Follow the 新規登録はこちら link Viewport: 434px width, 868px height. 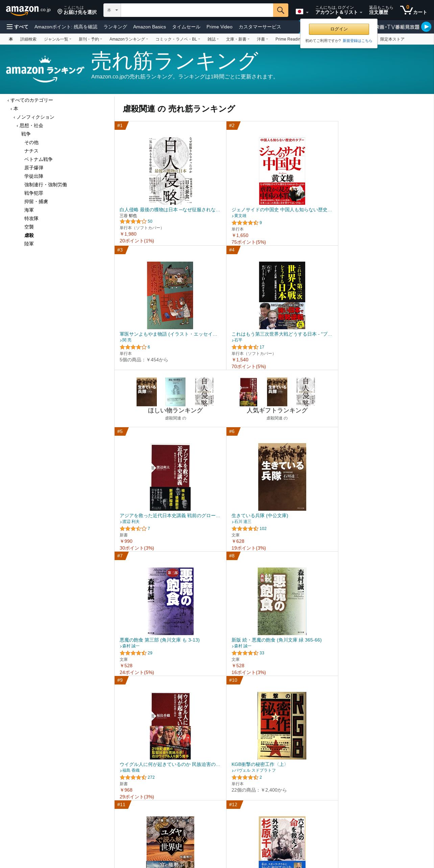pyautogui.click(x=357, y=41)
